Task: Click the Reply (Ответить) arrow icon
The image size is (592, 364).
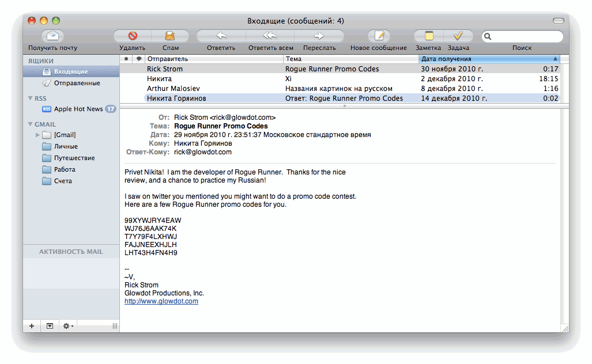Action: [x=221, y=36]
